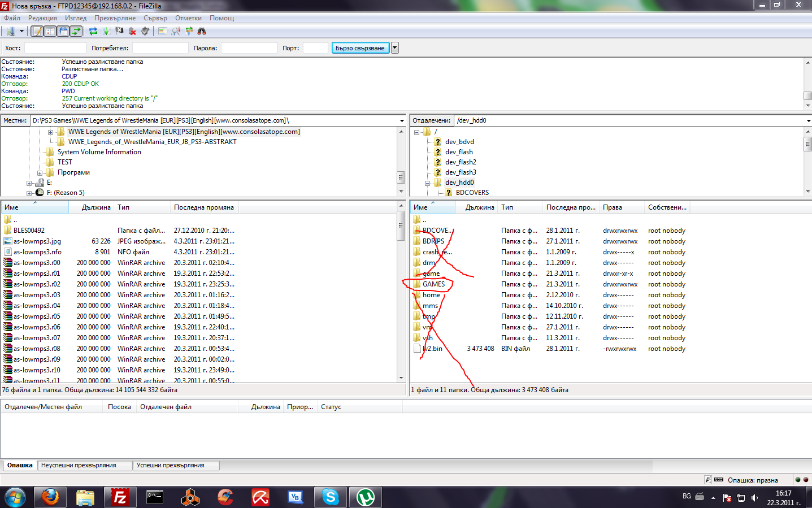Open the Изглед menu

pyautogui.click(x=76, y=18)
